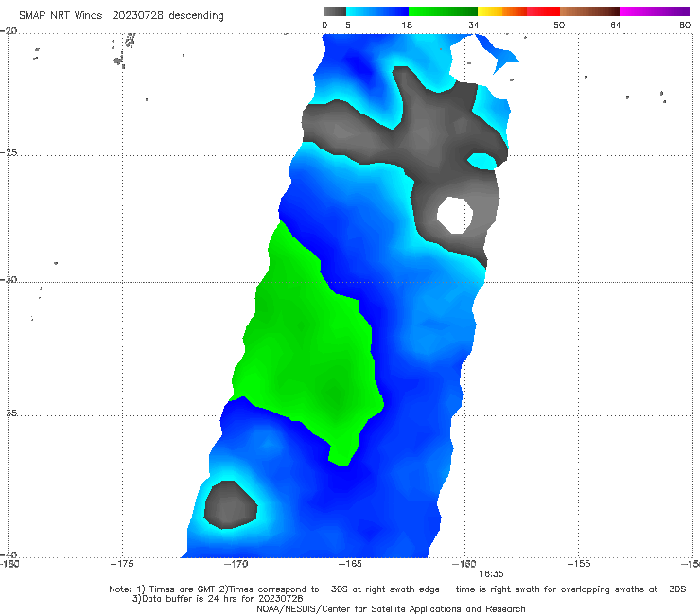Click the gray low-wind patch near the swath bottom

231,504
